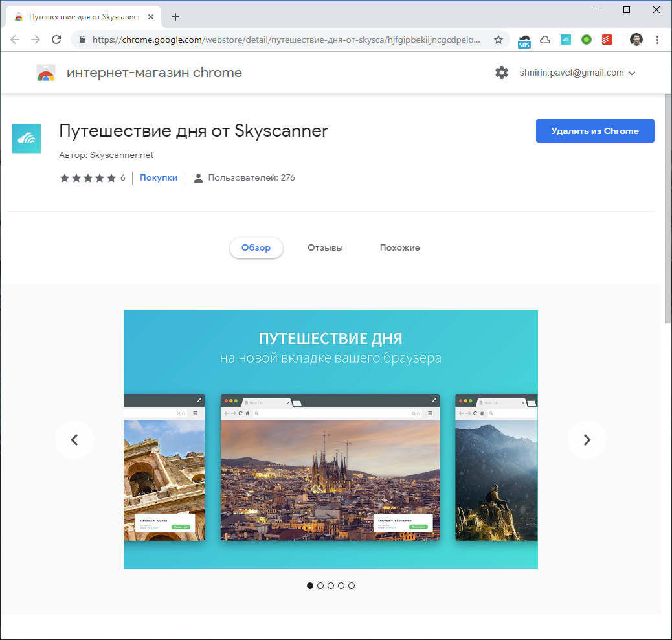
Task: Switch to the Обзор tab
Action: pyautogui.click(x=256, y=247)
